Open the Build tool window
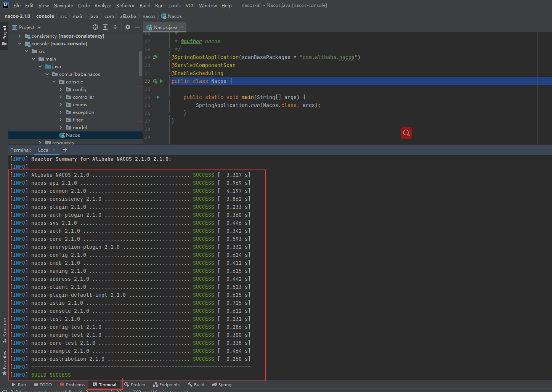This screenshot has width=552, height=392. (196, 385)
